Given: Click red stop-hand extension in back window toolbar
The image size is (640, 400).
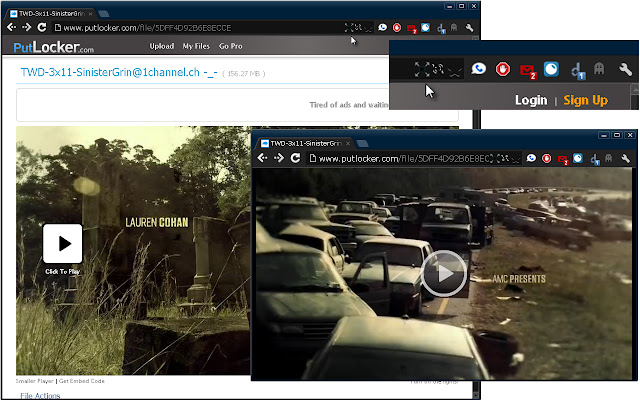Looking at the screenshot, I should (x=397, y=28).
